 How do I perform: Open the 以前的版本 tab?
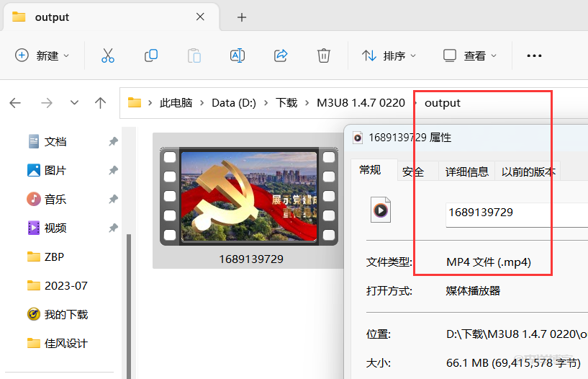pyautogui.click(x=528, y=171)
